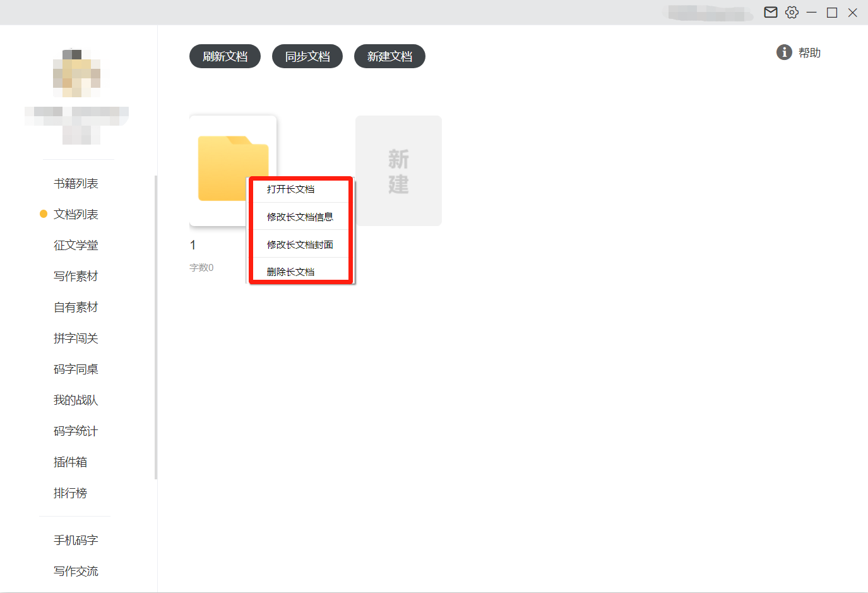Open 写作素材 in sidebar
868x593 pixels.
76,277
